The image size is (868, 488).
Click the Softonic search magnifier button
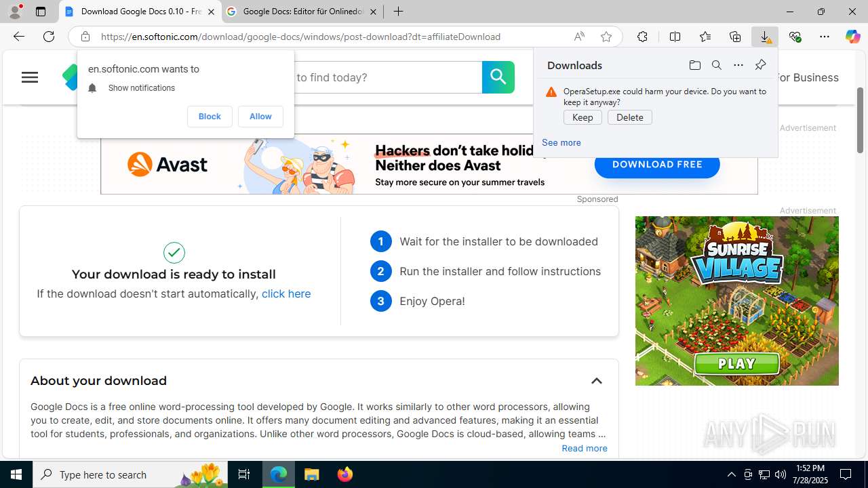[x=498, y=77]
